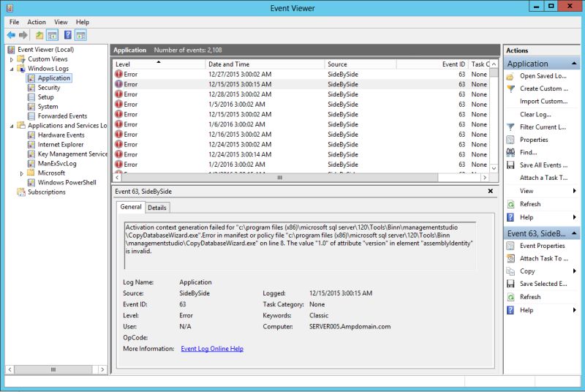
Task: Open Internet Explorer log
Action: click(x=61, y=144)
